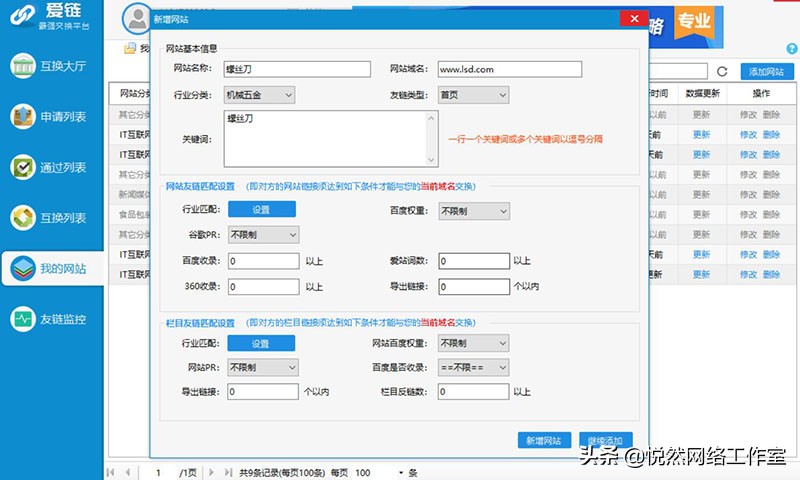Open the 网站百度权重 dropdown
This screenshot has height=480, width=800.
473,343
